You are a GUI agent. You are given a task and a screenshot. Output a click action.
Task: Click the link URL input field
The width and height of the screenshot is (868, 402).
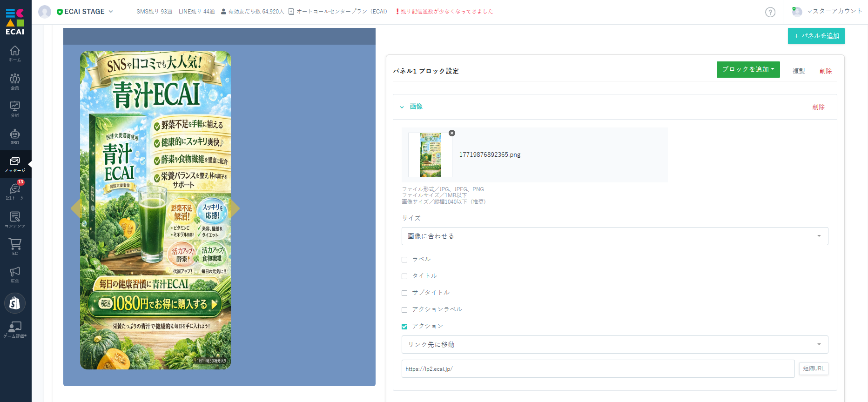pos(598,368)
